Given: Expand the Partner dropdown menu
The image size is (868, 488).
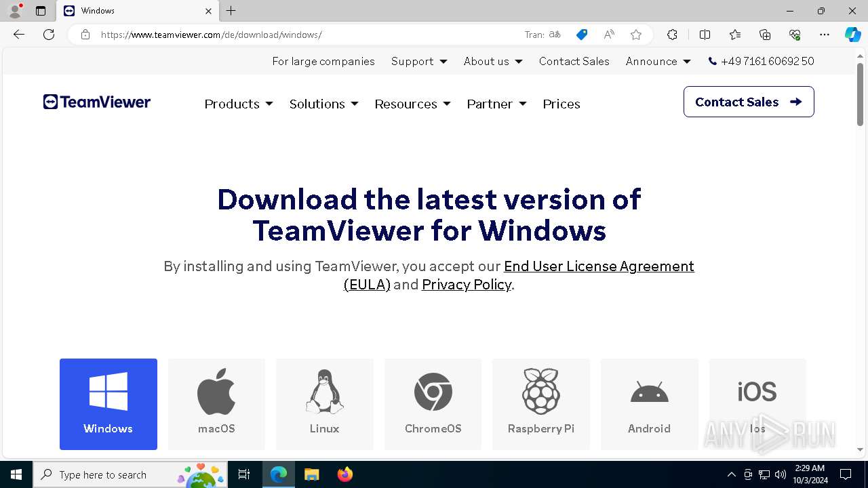Looking at the screenshot, I should 496,104.
